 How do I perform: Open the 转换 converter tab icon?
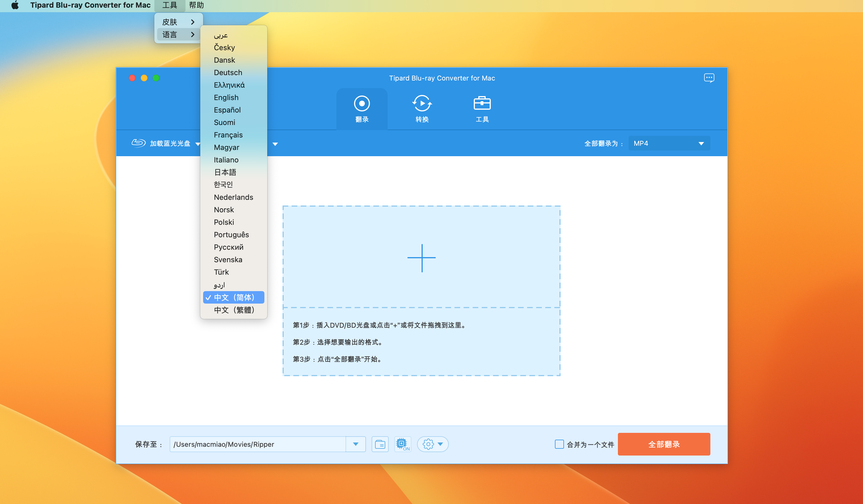[422, 104]
